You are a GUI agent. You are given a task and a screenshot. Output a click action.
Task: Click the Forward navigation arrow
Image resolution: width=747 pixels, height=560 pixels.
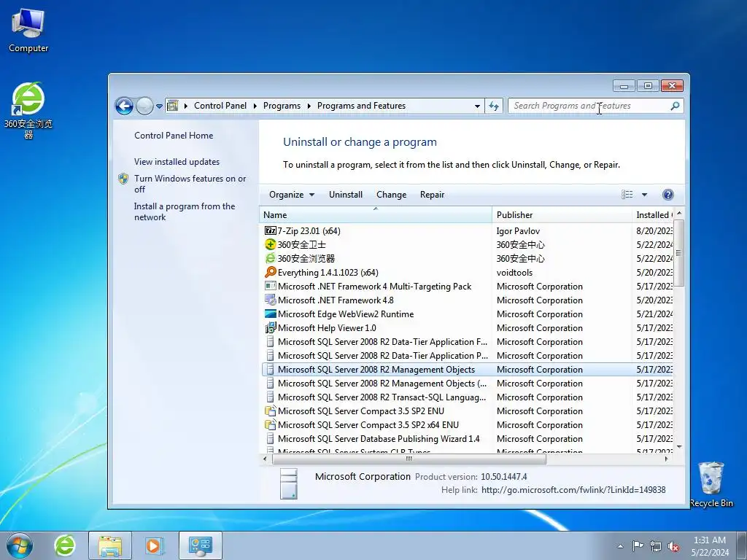click(144, 106)
